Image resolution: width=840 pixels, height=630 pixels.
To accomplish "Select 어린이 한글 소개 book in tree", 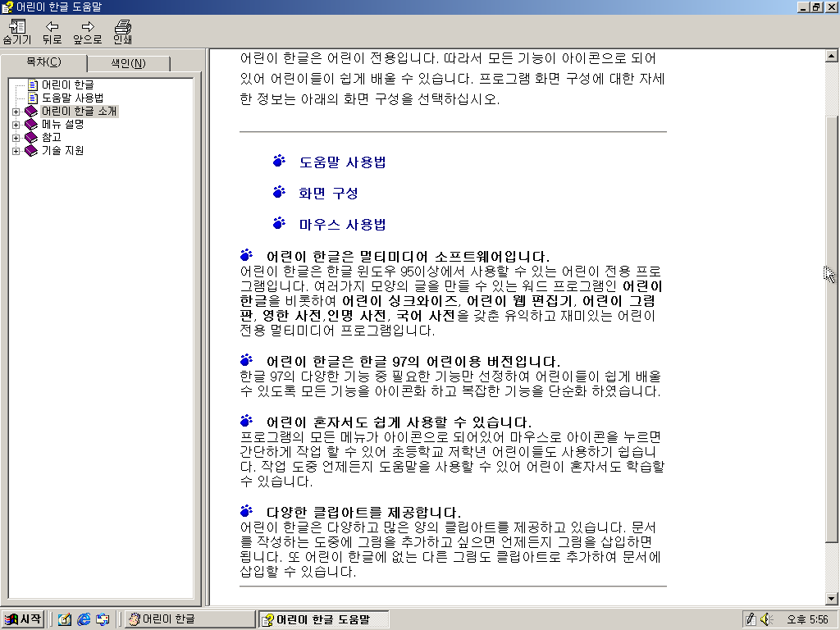I will tap(80, 111).
